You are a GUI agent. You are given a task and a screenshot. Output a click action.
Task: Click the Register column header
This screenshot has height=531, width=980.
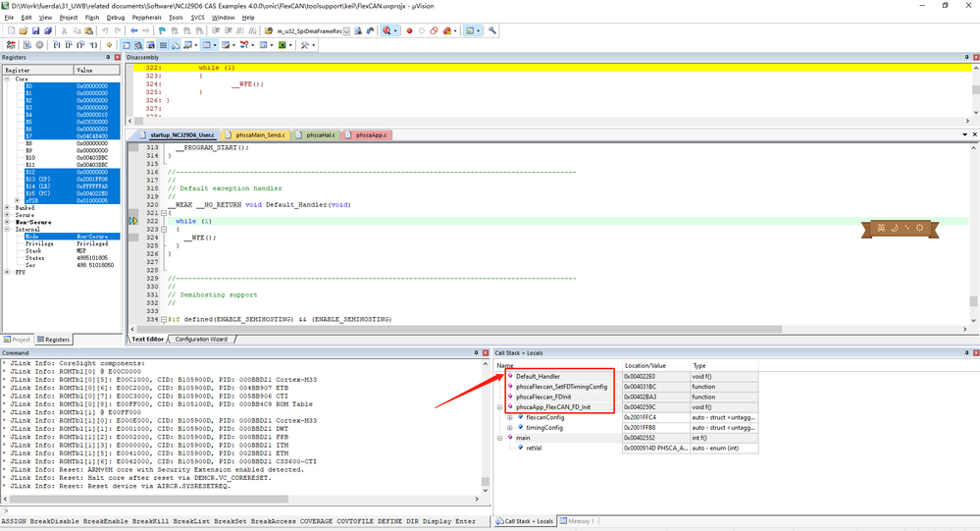point(37,70)
